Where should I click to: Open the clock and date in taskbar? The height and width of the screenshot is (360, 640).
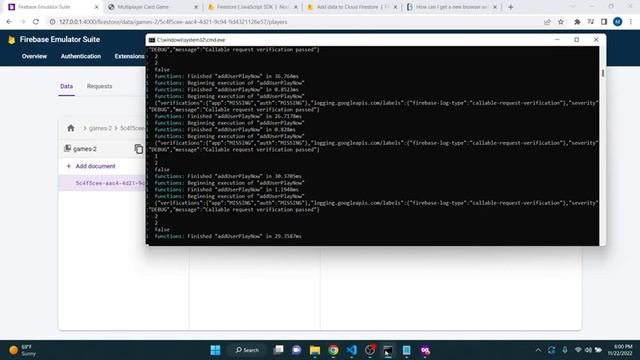(x=620, y=350)
